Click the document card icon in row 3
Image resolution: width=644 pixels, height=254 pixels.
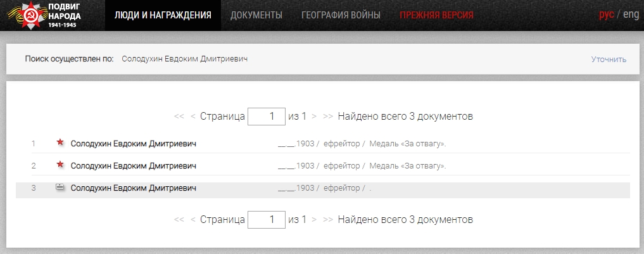point(60,187)
